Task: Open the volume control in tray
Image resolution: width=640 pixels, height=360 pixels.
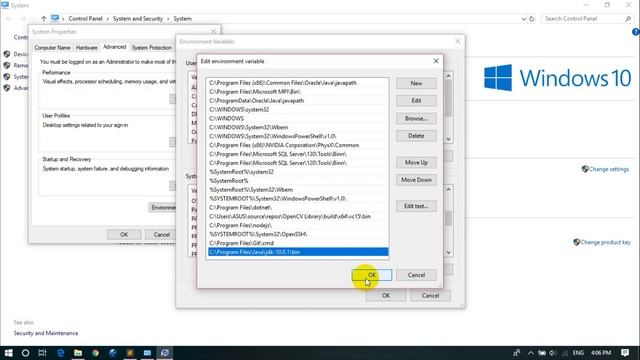Action: pos(553,353)
